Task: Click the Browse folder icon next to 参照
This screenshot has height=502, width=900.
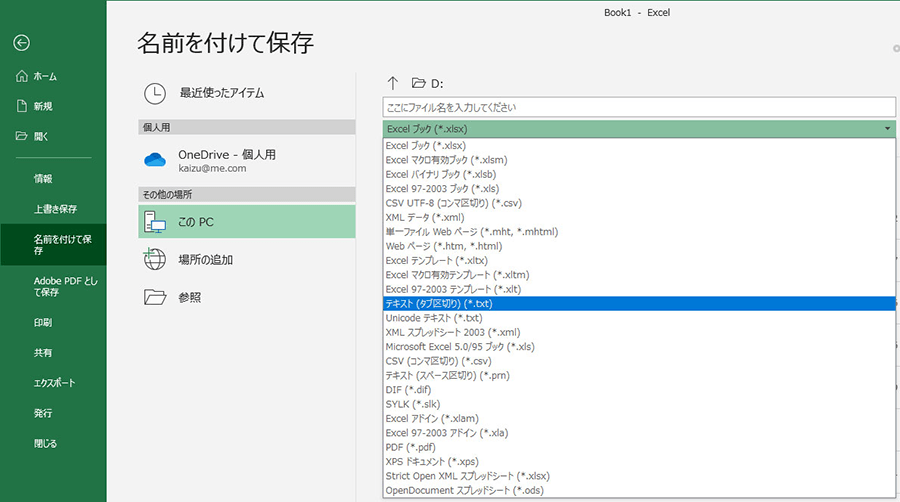Action: coord(155,297)
